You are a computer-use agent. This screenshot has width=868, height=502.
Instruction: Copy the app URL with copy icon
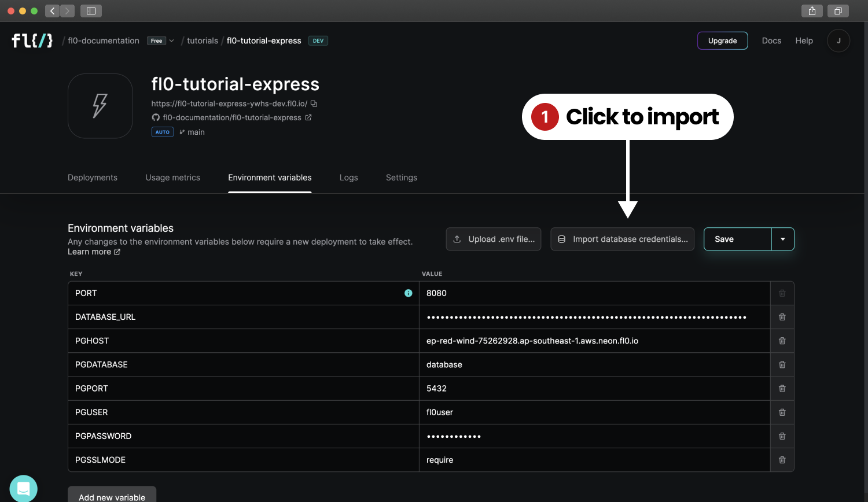tap(314, 104)
